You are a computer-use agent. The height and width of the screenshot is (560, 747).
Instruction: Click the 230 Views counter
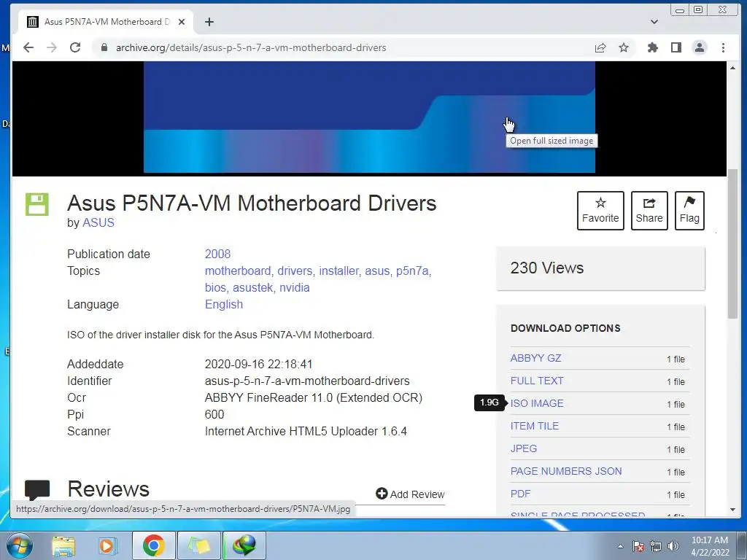pyautogui.click(x=547, y=268)
